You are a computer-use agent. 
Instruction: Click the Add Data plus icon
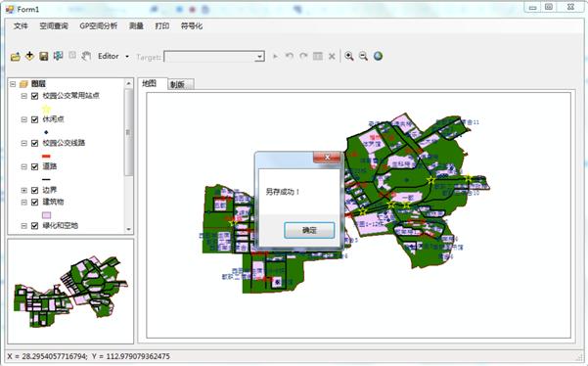[29, 56]
